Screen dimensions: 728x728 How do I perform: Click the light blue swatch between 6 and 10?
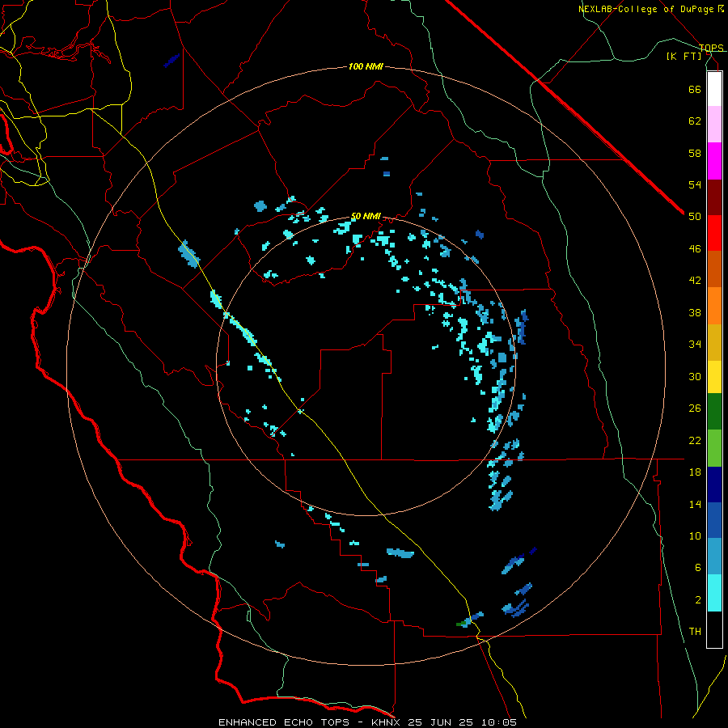tap(714, 557)
